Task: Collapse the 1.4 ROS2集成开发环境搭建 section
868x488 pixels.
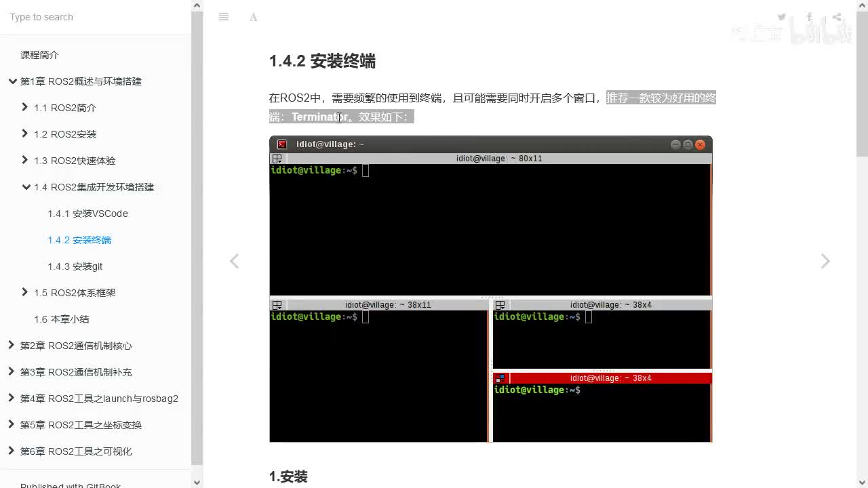Action: point(26,187)
